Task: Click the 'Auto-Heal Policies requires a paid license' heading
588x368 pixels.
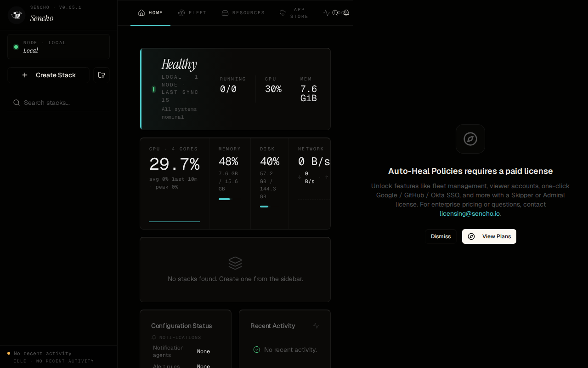Action: 470,171
